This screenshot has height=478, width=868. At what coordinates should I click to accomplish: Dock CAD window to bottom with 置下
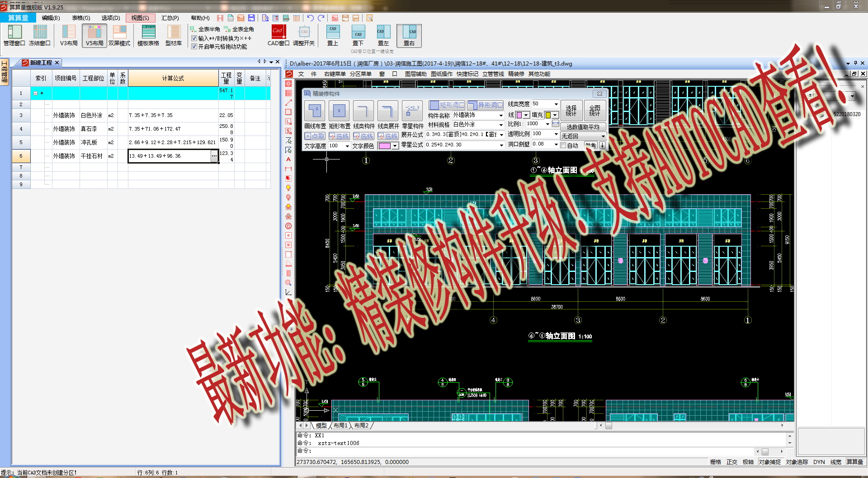(358, 35)
